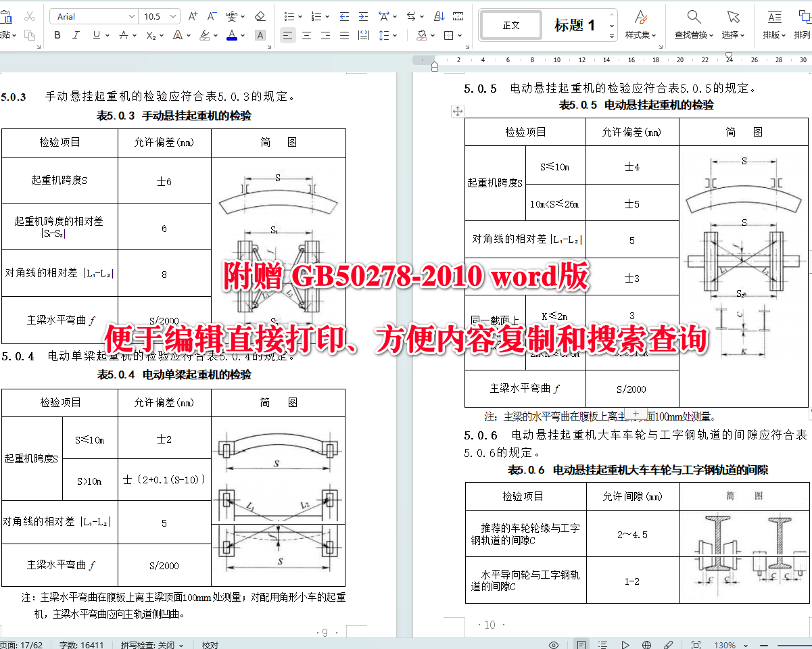This screenshot has height=649, width=812.
Task: Open the Arial font name dropdown
Action: point(131,16)
